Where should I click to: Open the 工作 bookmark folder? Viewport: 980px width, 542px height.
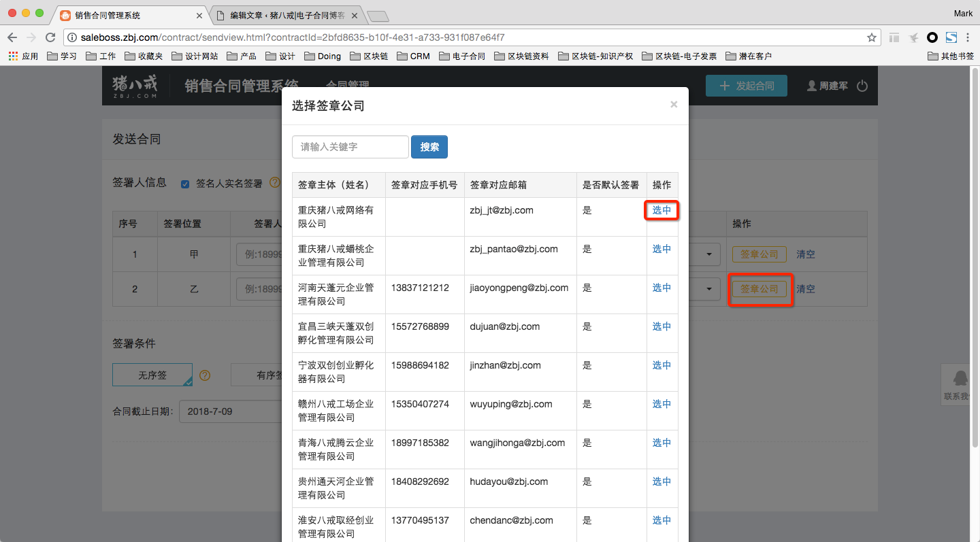[x=101, y=56]
